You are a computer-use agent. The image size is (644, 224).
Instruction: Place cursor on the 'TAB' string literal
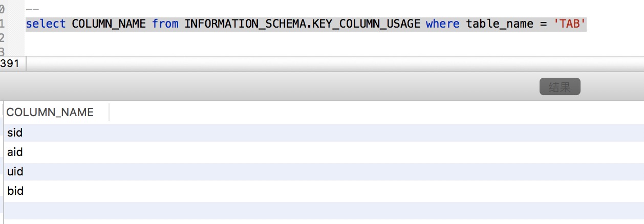569,24
